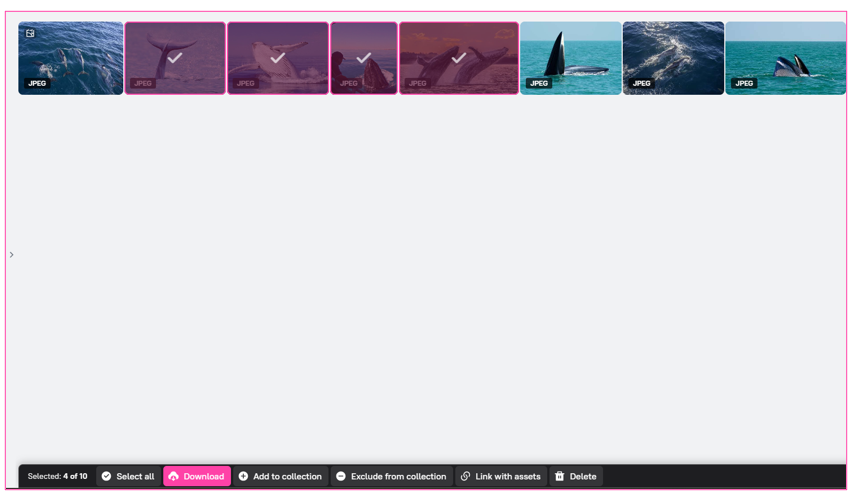The width and height of the screenshot is (853, 495).
Task: Uncheck the sunset breaching whale thumbnail
Action: click(458, 58)
